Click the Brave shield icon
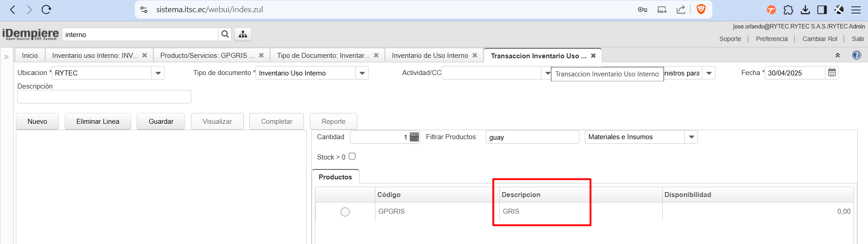Screen dimensions: 868x244 [701, 9]
